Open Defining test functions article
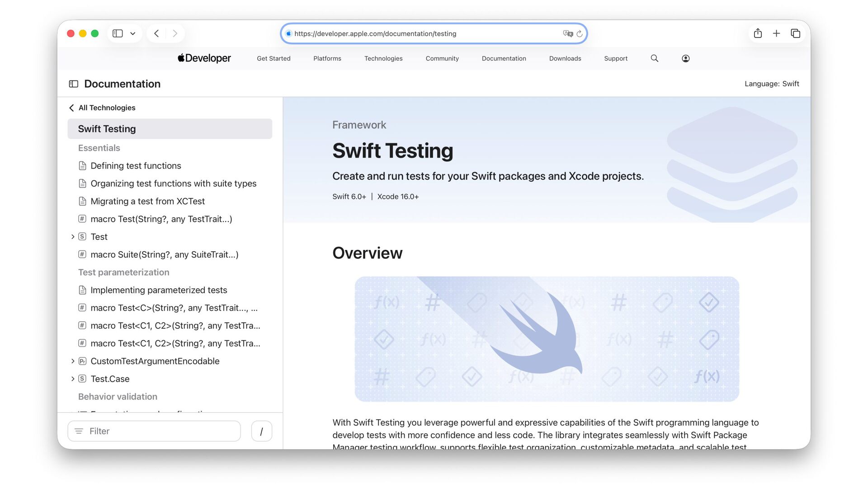This screenshot has height=488, width=868. (136, 166)
